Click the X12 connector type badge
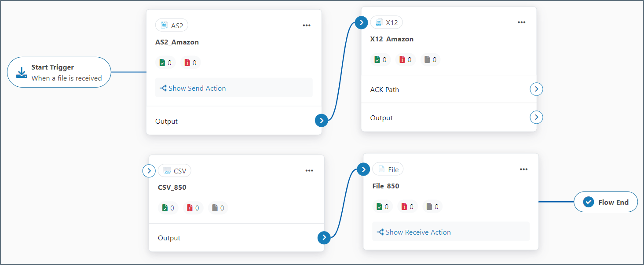 [x=387, y=22]
